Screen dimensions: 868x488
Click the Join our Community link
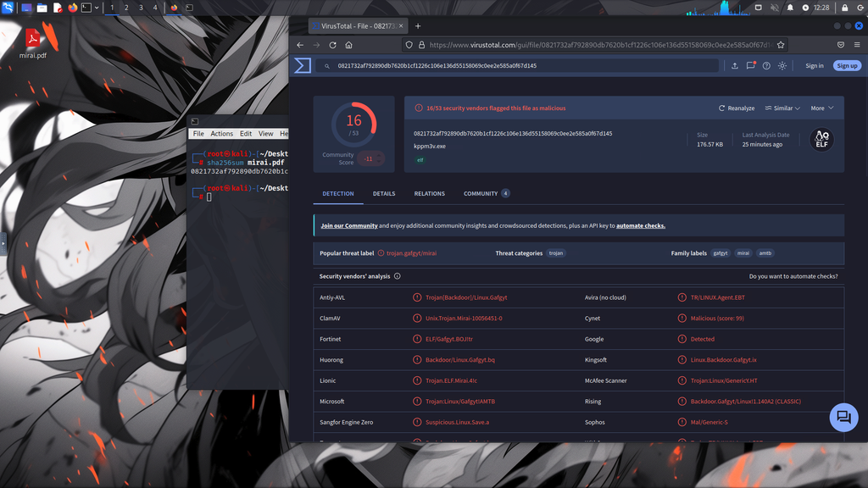[349, 225]
